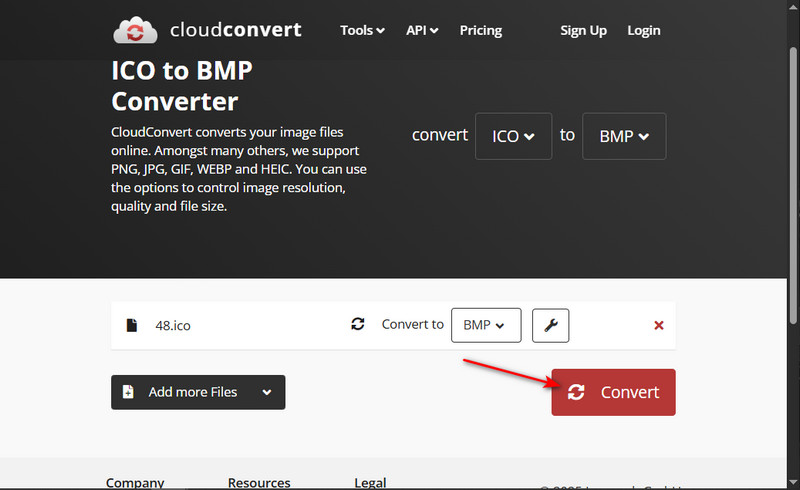The width and height of the screenshot is (800, 490).
Task: Open the BMP dropdown in the 48.ico row
Action: coord(486,325)
